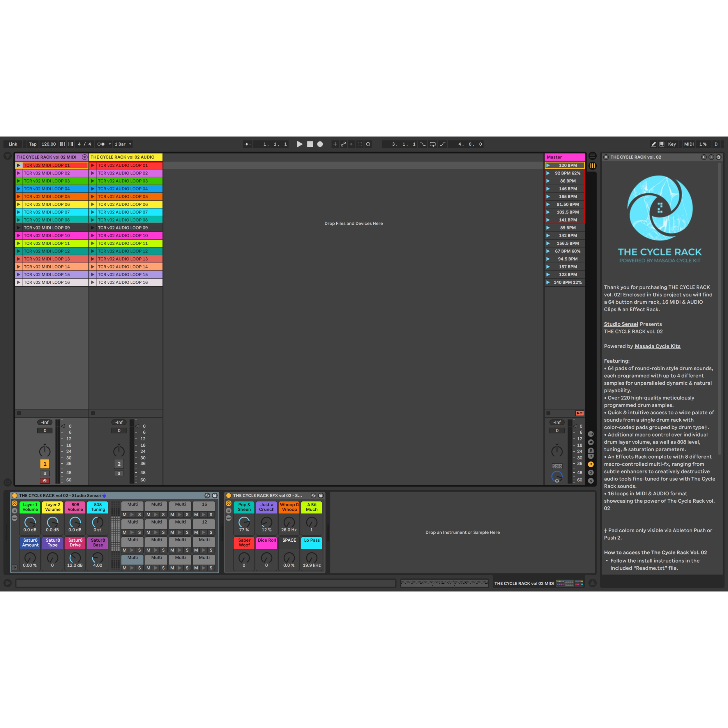This screenshot has height=728, width=728.
Task: Toggle the Punch-In switch icon
Action: tap(423, 144)
